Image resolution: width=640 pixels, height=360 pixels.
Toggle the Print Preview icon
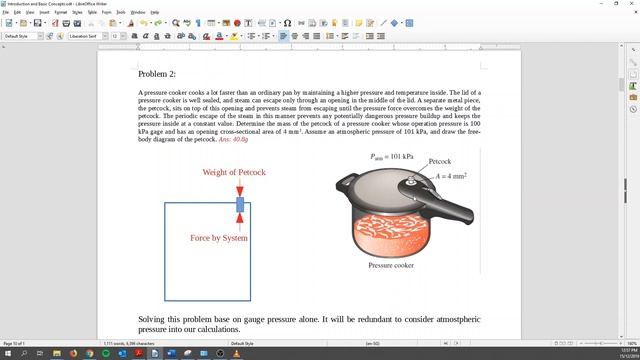pos(77,23)
